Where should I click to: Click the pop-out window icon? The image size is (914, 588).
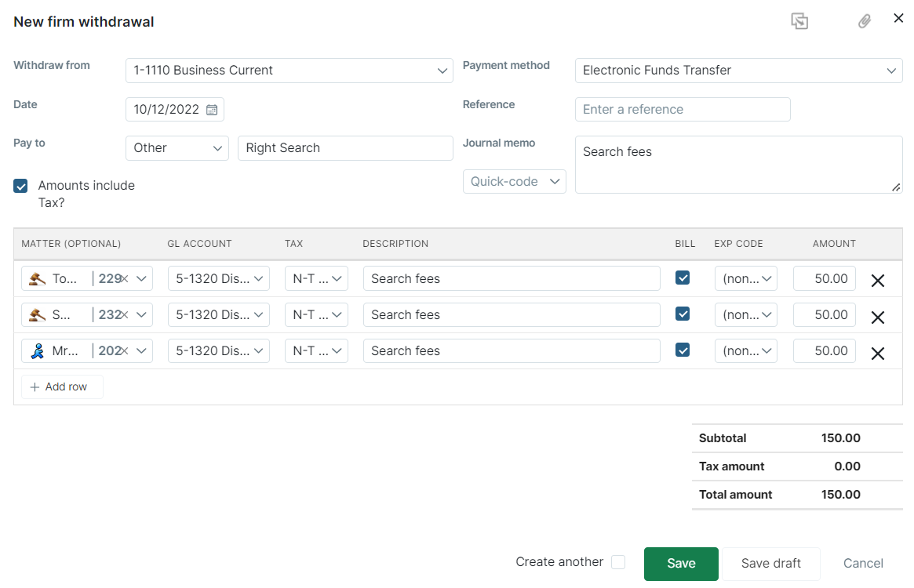799,22
